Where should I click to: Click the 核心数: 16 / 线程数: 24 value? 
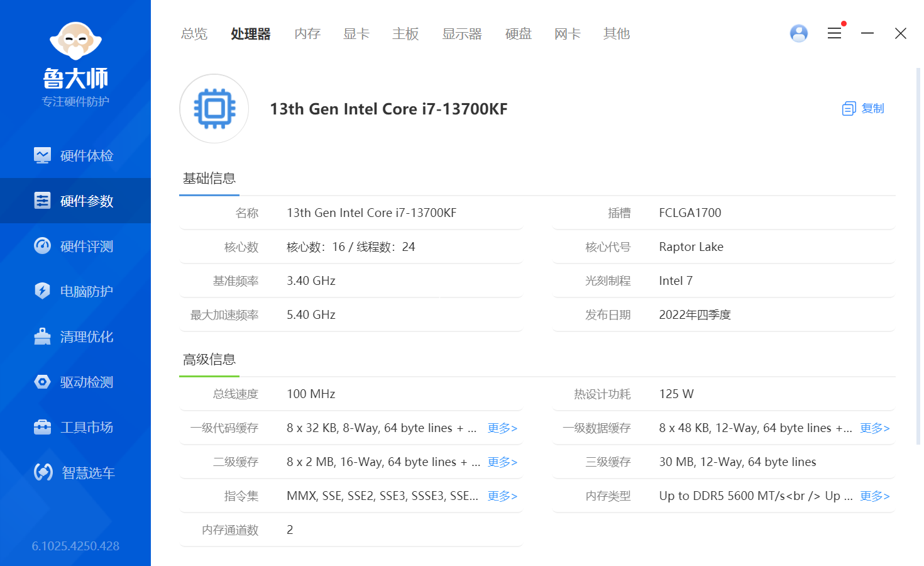click(351, 247)
